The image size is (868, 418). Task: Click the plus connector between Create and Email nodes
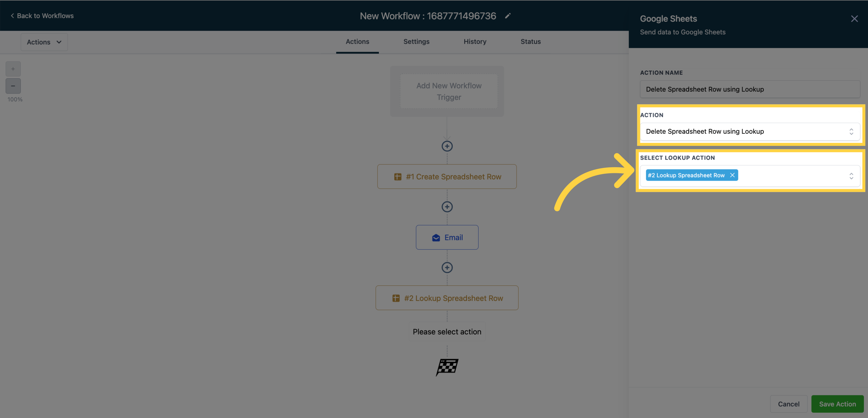pos(447,207)
